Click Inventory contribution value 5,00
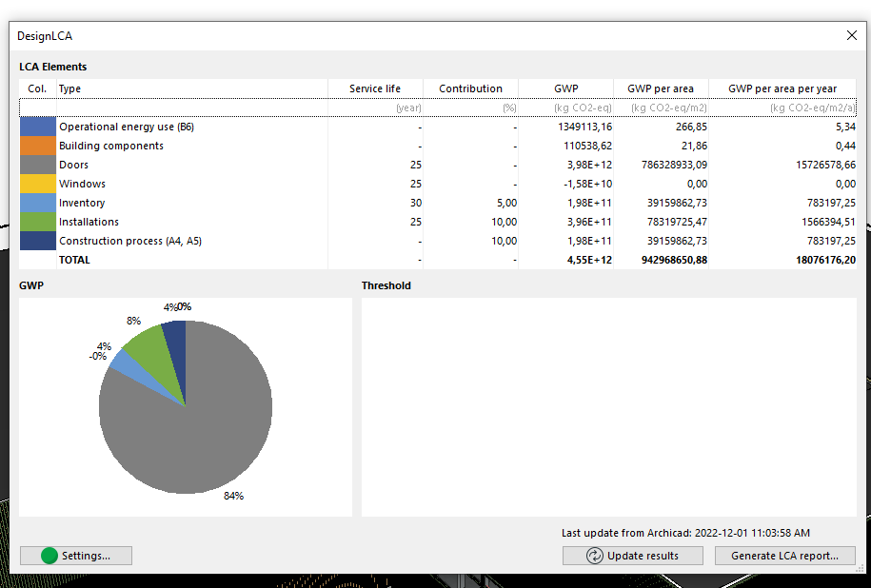The height and width of the screenshot is (588, 871). (506, 203)
